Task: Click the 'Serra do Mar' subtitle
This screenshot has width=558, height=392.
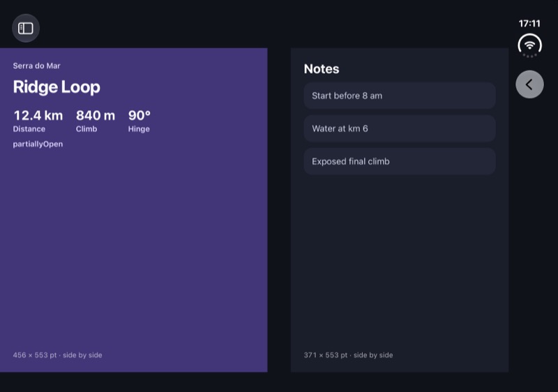Action: [37, 66]
